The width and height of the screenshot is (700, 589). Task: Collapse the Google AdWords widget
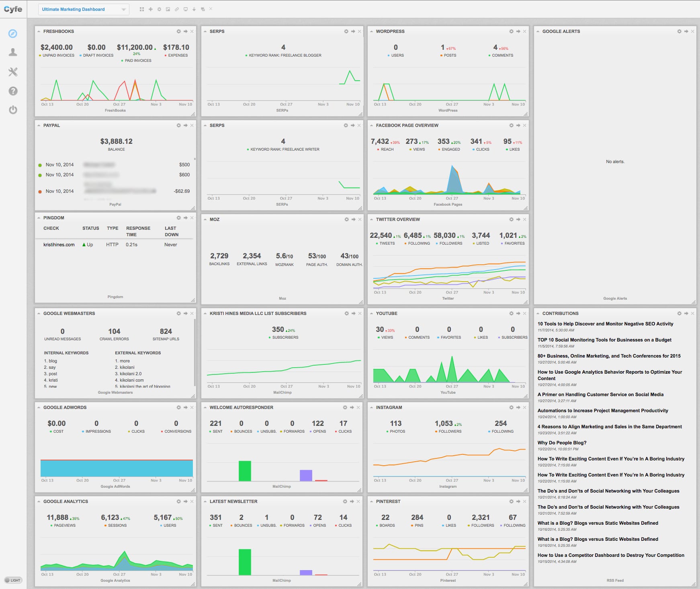(x=39, y=407)
